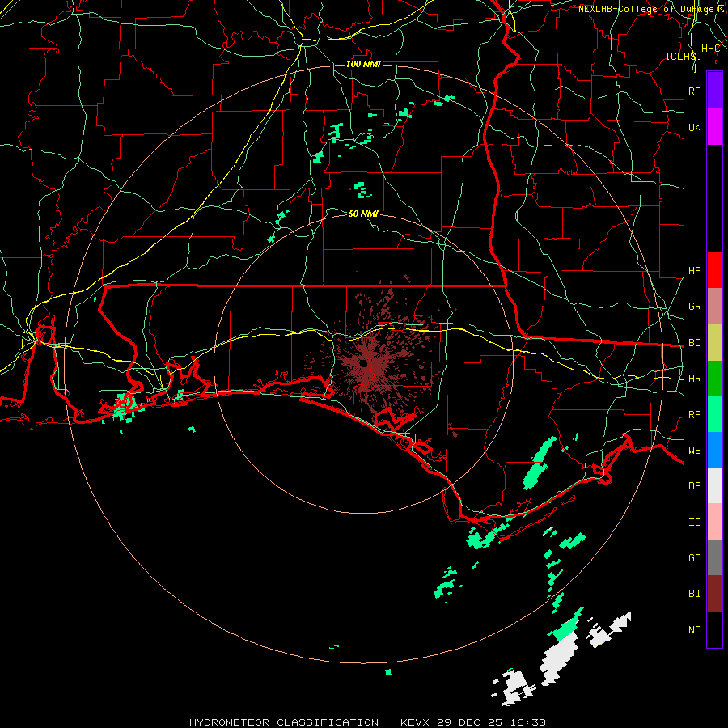This screenshot has height=728, width=728.
Task: Click the "RF" legend label
Action: [x=694, y=91]
